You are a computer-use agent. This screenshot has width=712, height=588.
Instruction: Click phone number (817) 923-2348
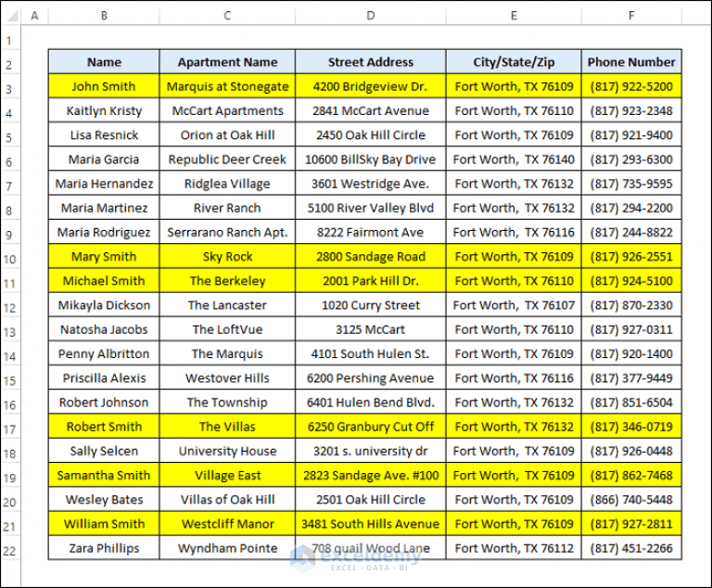pyautogui.click(x=631, y=110)
